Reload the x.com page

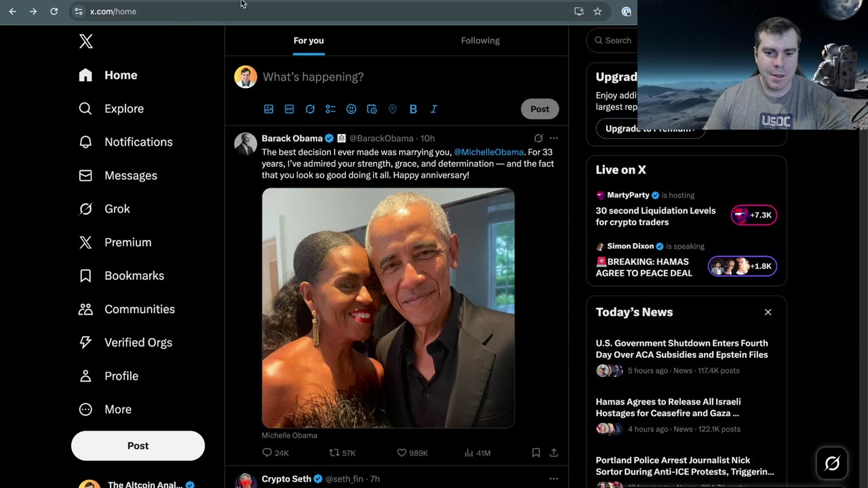[x=54, y=12]
